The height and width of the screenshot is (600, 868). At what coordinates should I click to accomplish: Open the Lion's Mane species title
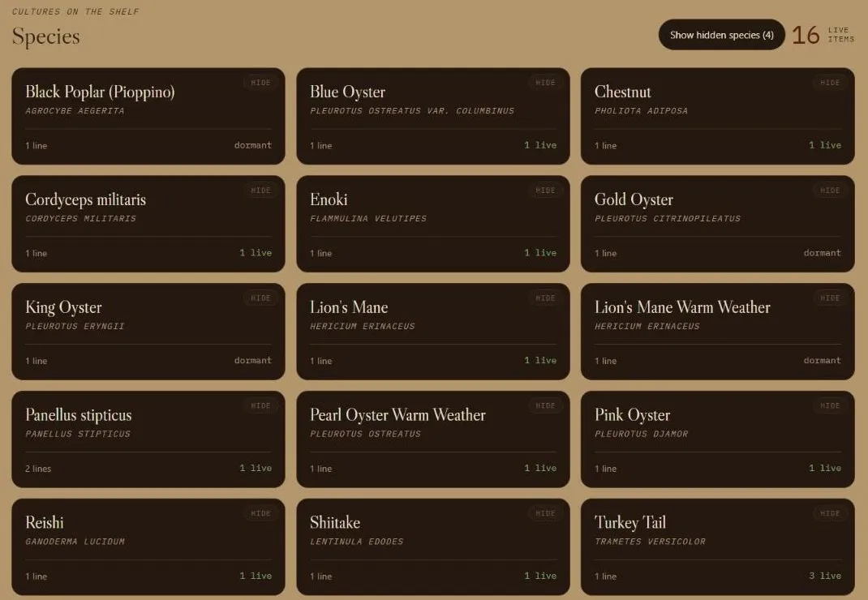coord(349,307)
